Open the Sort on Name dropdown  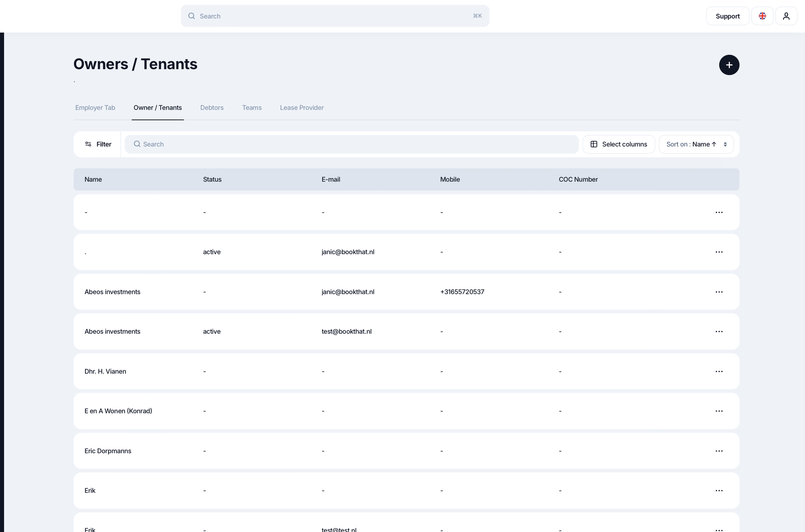pos(696,144)
